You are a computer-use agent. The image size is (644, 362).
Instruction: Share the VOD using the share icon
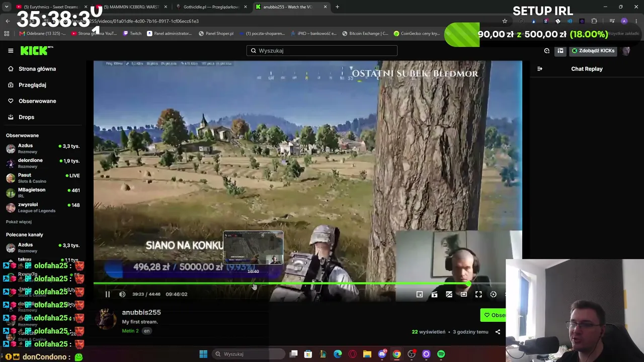(498, 332)
